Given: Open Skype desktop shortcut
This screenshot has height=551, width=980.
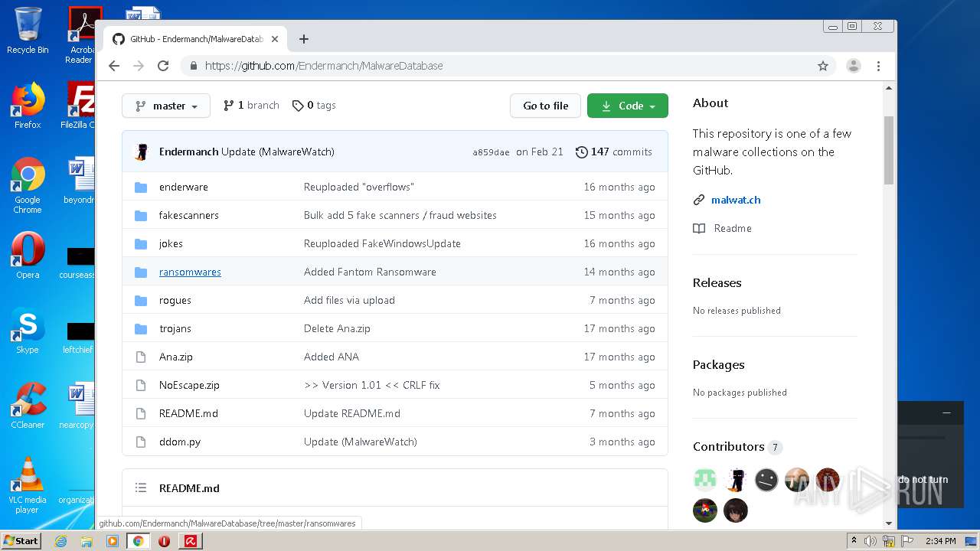Looking at the screenshot, I should click(28, 331).
